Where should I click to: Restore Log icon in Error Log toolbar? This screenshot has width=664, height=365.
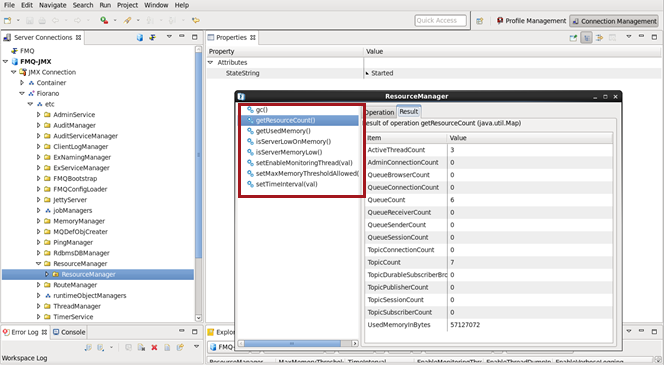point(180,347)
